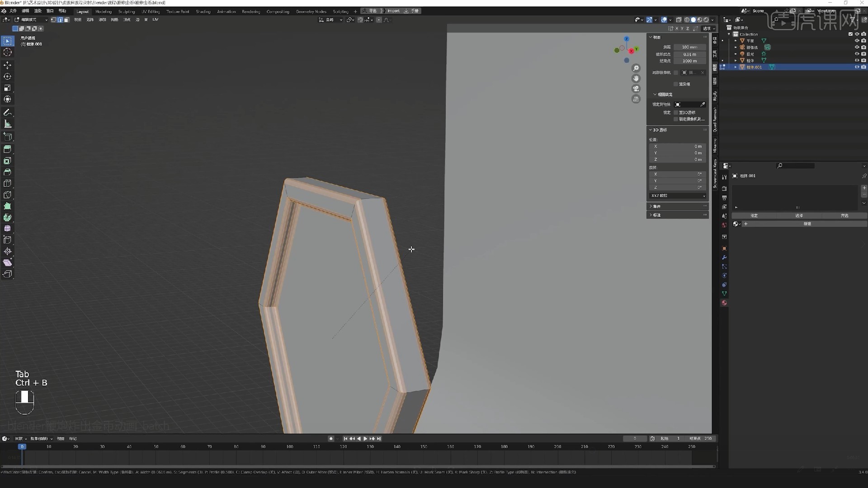Select the Smooth tool
This screenshot has width=868, height=488.
click(8, 228)
